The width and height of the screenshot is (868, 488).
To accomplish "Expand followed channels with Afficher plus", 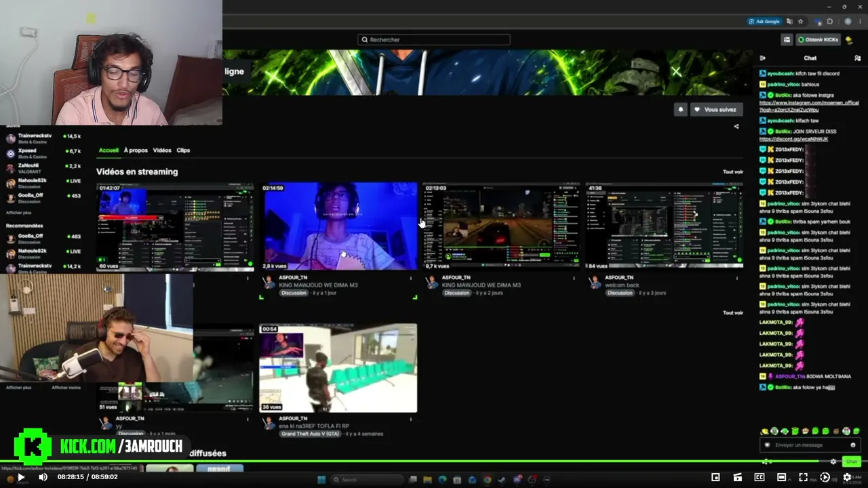I will 19,212.
